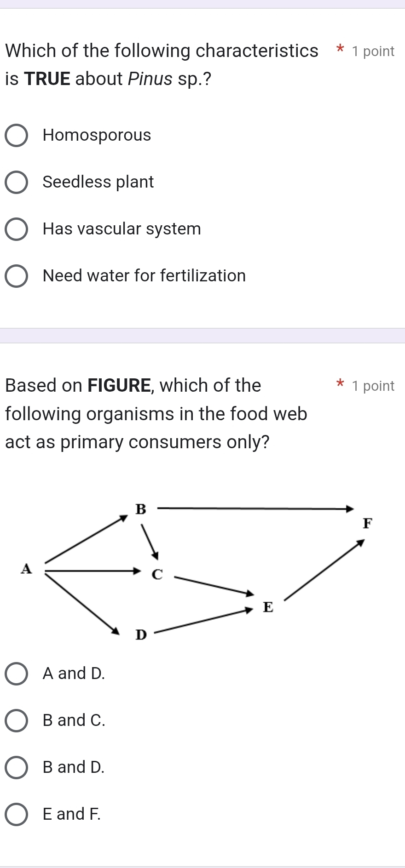Choose the 'B and C.' radio button
This screenshot has height=868, width=405.
click(x=17, y=721)
